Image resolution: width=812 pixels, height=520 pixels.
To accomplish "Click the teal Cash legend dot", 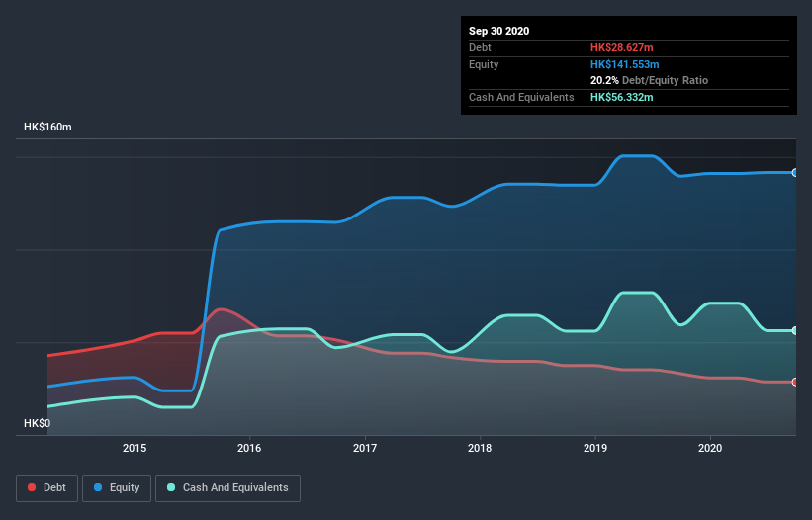I will click(x=171, y=487).
